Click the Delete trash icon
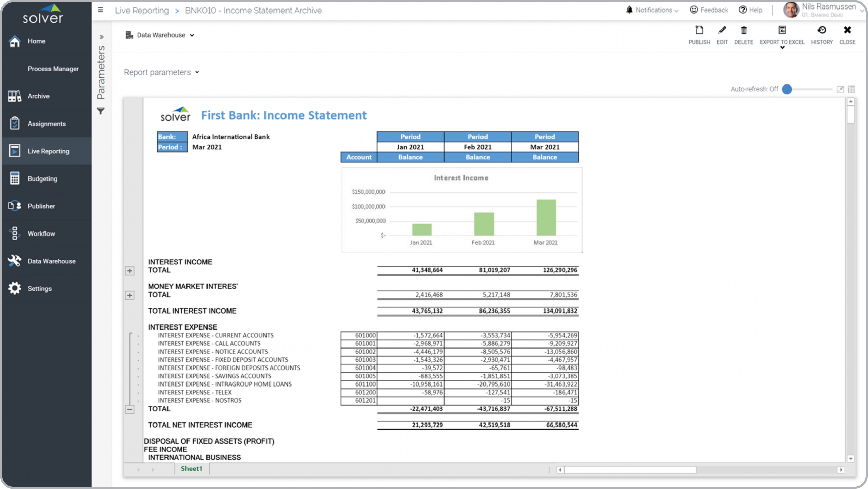Screen dimensions: 868x489 click(x=744, y=31)
